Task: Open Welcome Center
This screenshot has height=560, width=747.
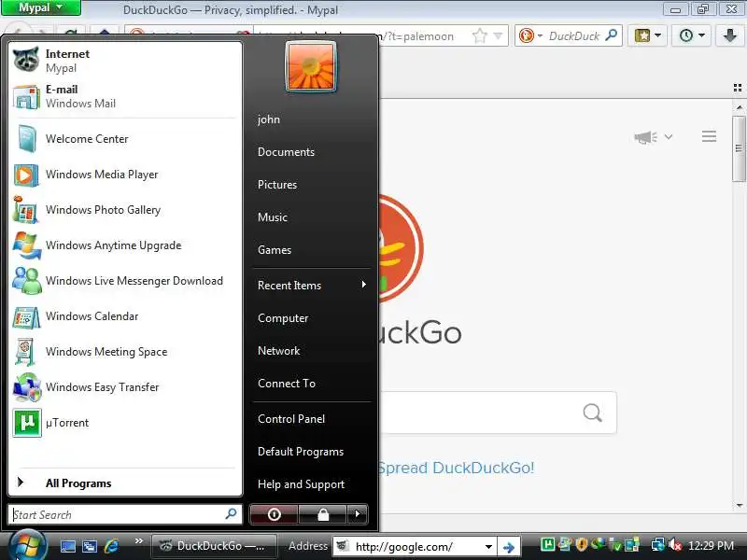Action: (125, 138)
